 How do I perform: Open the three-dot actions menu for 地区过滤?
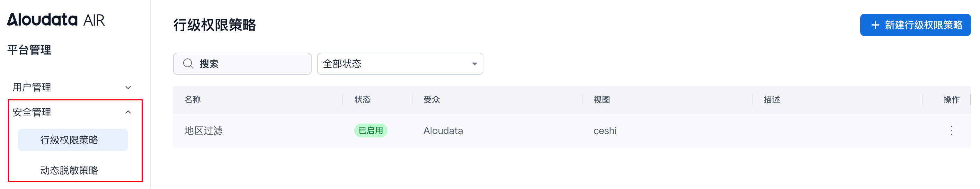[951, 130]
